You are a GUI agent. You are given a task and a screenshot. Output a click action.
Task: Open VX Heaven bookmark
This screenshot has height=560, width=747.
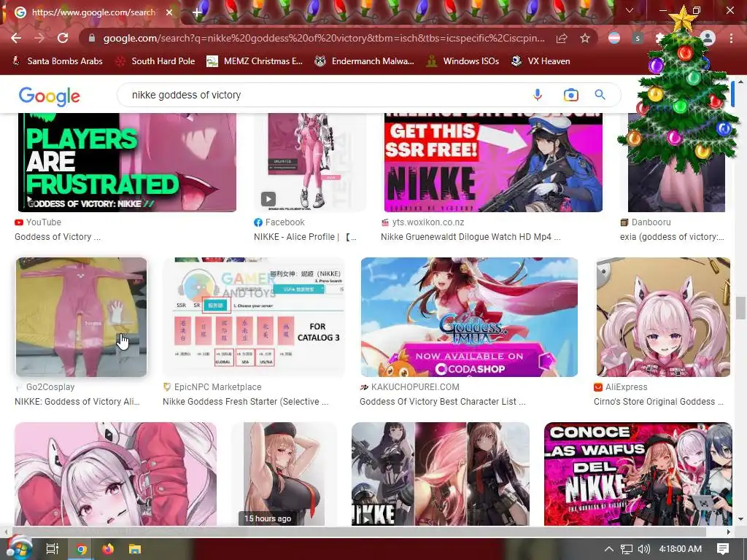pos(541,61)
